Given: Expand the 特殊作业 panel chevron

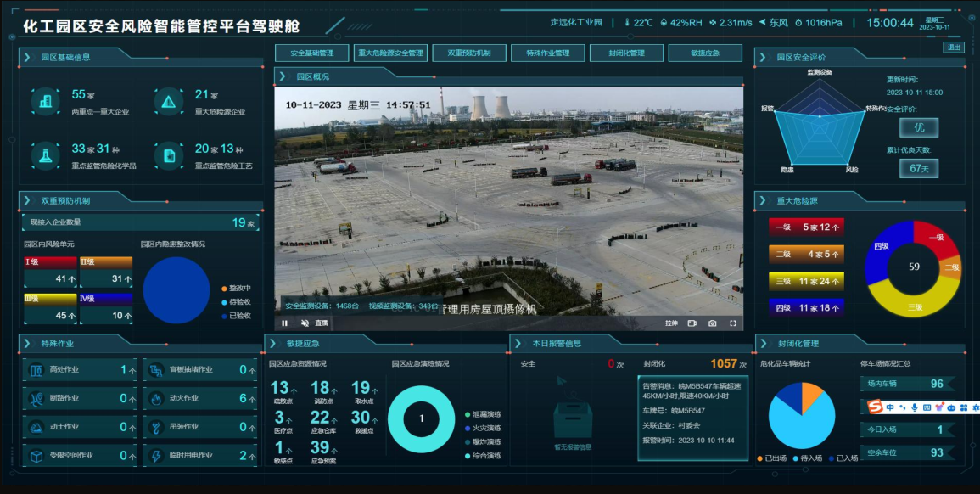Looking at the screenshot, I should coord(27,343).
